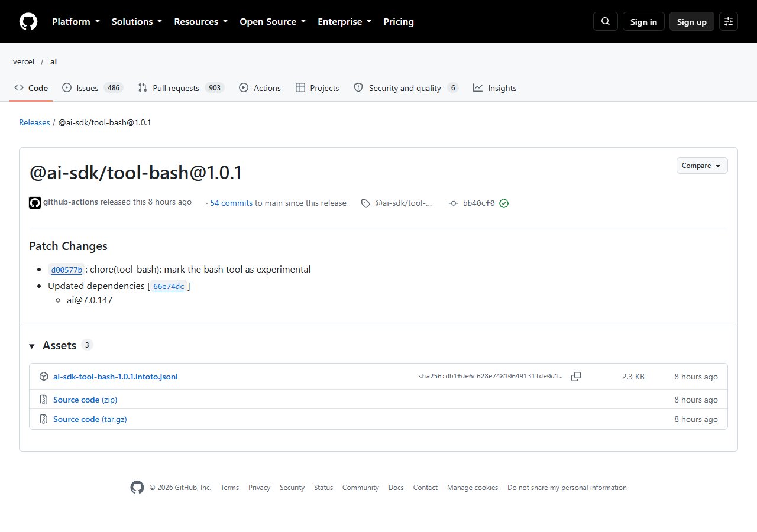Viewport: 757px width, 532px height.
Task: Open the footer Privacy link
Action: click(x=259, y=488)
